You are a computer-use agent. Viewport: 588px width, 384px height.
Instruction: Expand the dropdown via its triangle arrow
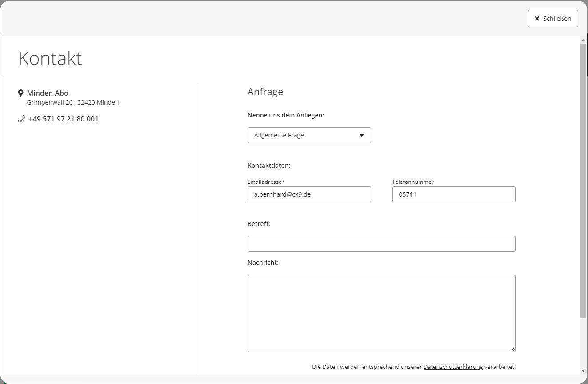click(x=361, y=135)
